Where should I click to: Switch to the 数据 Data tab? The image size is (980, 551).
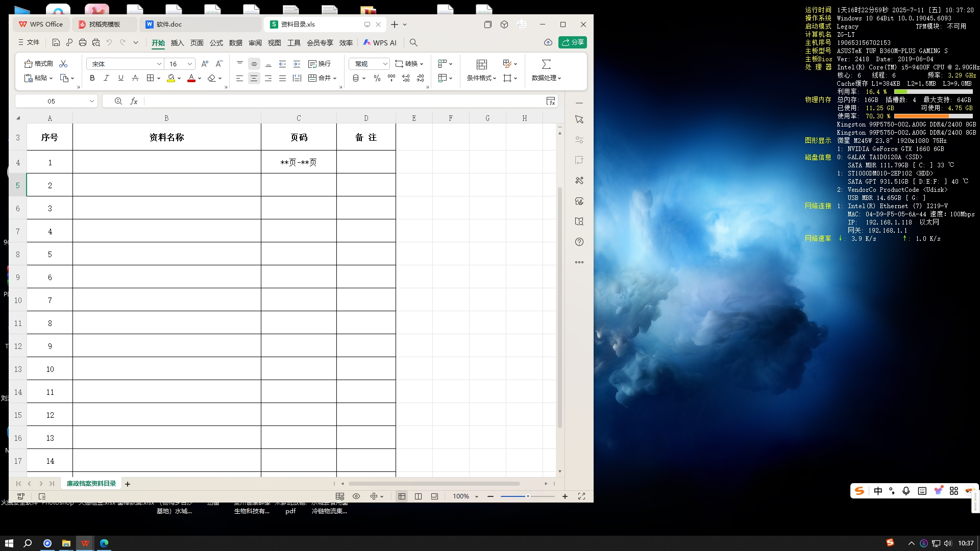pyautogui.click(x=236, y=43)
